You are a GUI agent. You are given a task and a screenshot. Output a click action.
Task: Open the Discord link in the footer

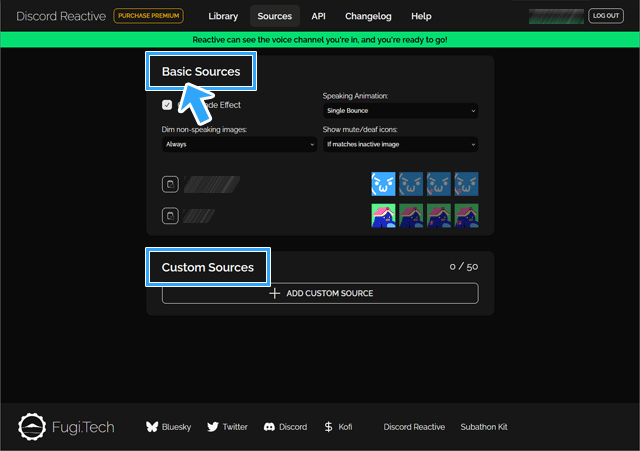point(285,427)
